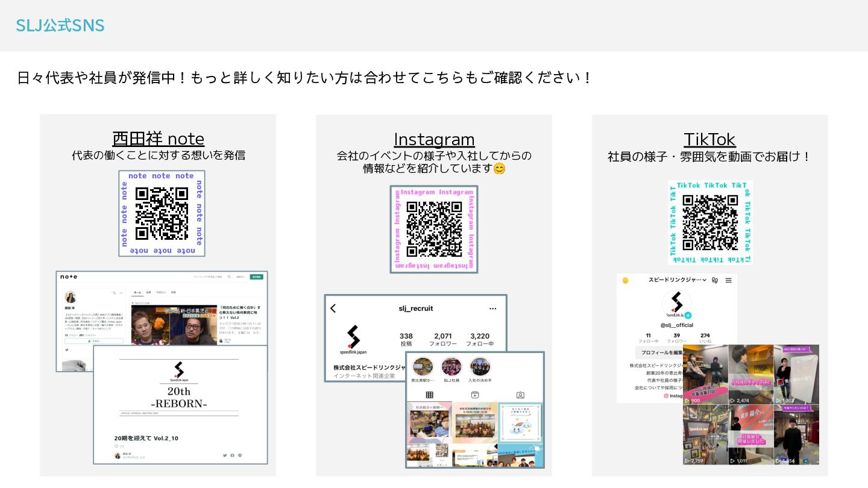The height and width of the screenshot is (488, 868).
Task: Click the 3,220 フォロー中 count
Action: (480, 340)
